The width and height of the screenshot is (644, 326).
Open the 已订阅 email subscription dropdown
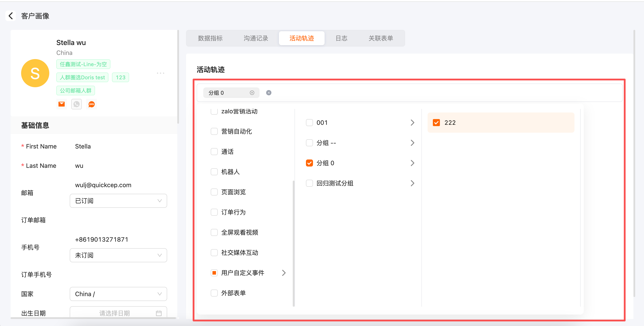(x=118, y=201)
